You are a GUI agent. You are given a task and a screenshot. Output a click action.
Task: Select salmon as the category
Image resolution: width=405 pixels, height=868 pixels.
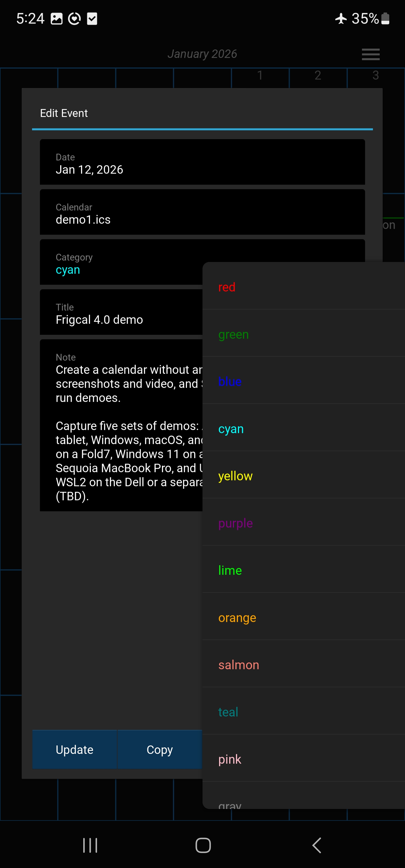(303, 664)
